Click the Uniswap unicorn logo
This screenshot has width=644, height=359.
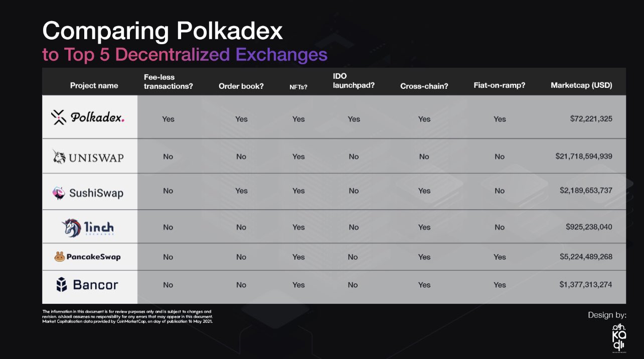pos(60,157)
